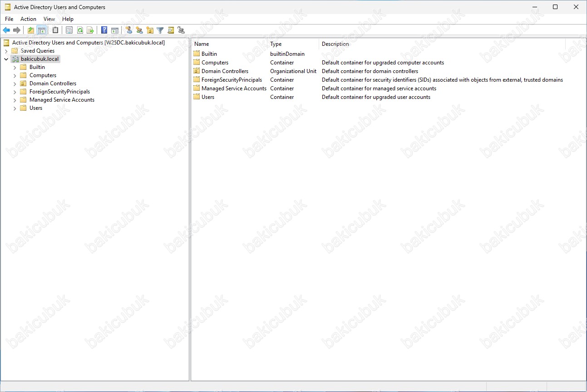Image resolution: width=587 pixels, height=392 pixels.
Task: Select Users in the left tree
Action: click(36, 108)
